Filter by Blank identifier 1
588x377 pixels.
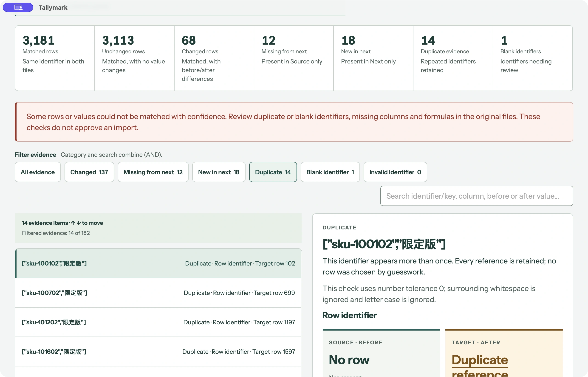(x=330, y=172)
